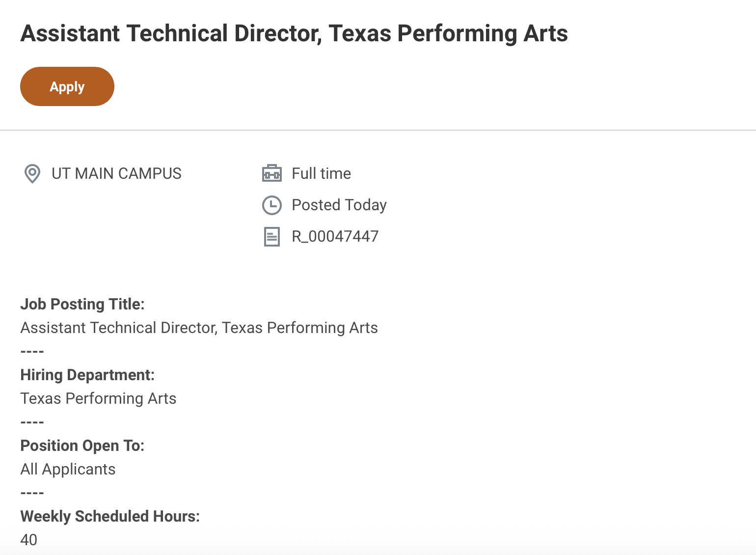The width and height of the screenshot is (756, 555).
Task: Click the 'Hiring Department:' label
Action: pyautogui.click(x=87, y=375)
